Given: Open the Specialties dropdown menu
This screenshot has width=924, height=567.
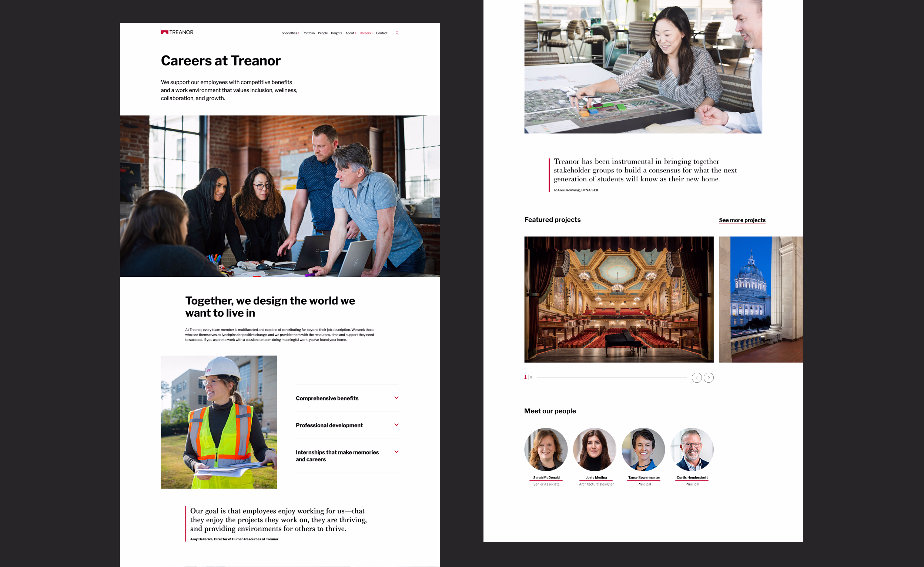Looking at the screenshot, I should (289, 33).
